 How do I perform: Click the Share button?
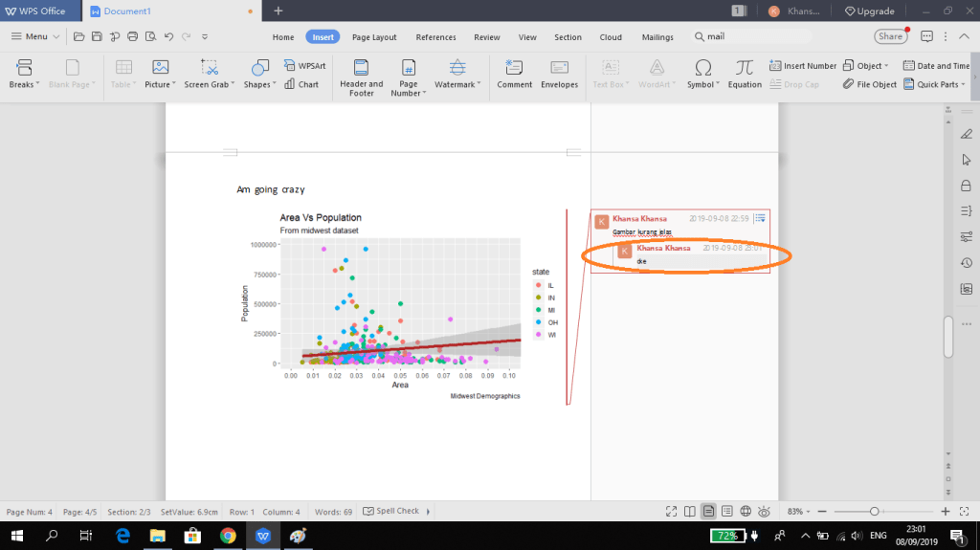[x=890, y=36]
